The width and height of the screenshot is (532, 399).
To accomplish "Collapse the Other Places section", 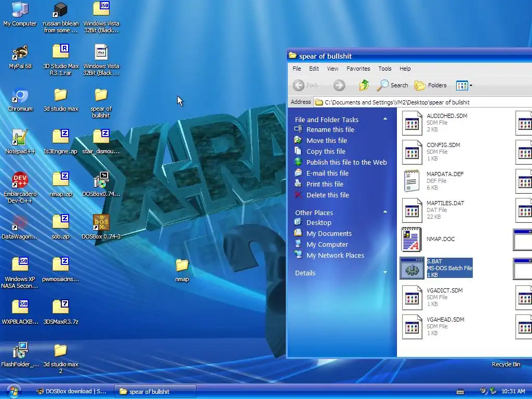I will (x=385, y=212).
